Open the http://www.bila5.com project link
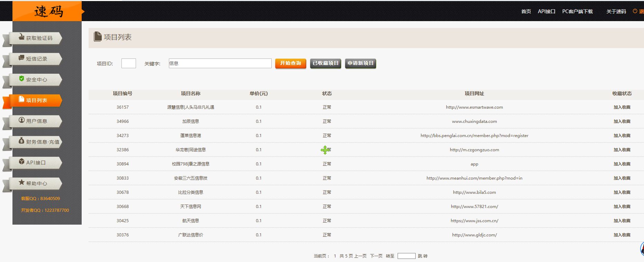This screenshot has width=644, height=262. pyautogui.click(x=474, y=192)
